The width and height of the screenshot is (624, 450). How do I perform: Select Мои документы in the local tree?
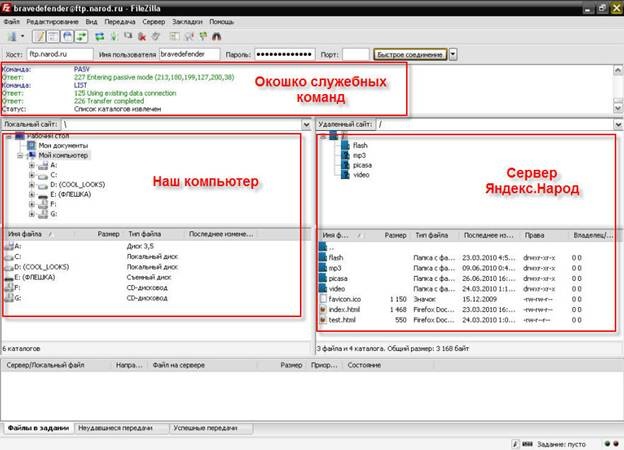coord(63,146)
